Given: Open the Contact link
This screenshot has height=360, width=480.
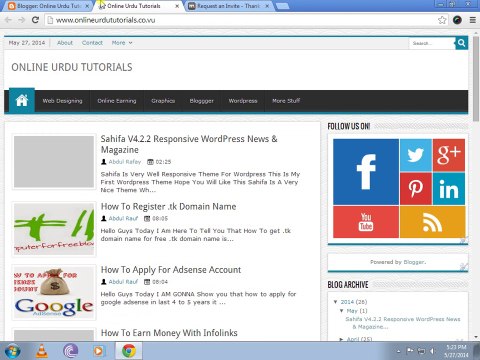Looking at the screenshot, I should pyautogui.click(x=92, y=43).
